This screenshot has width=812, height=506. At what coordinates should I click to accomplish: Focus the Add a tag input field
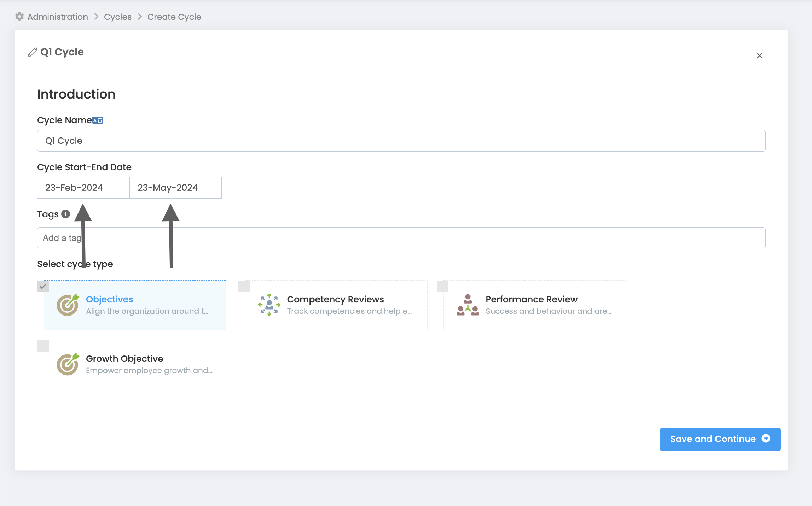point(401,238)
